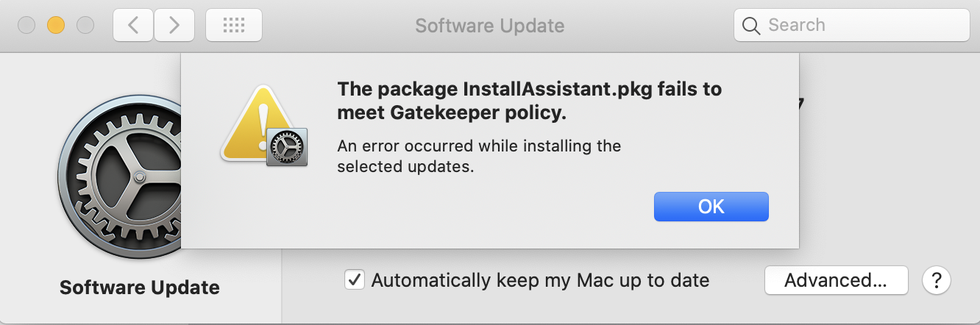Focus the Search field

pyautogui.click(x=851, y=26)
